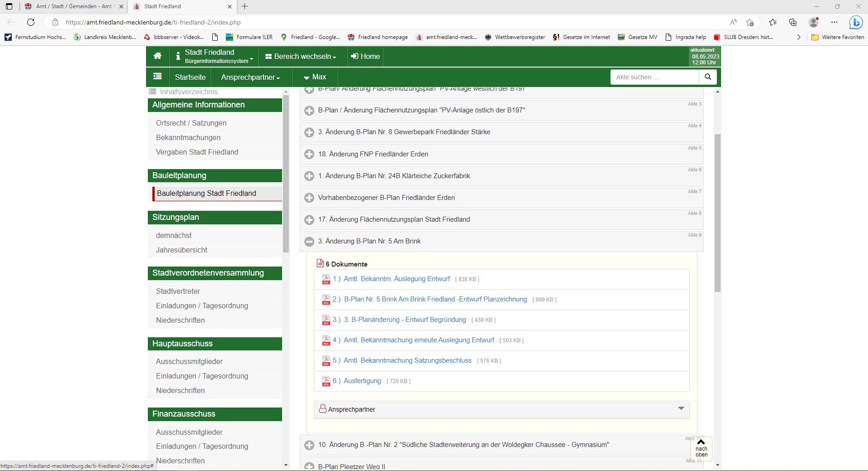Jump to top with nach oben button
The width and height of the screenshot is (868, 471).
701,448
